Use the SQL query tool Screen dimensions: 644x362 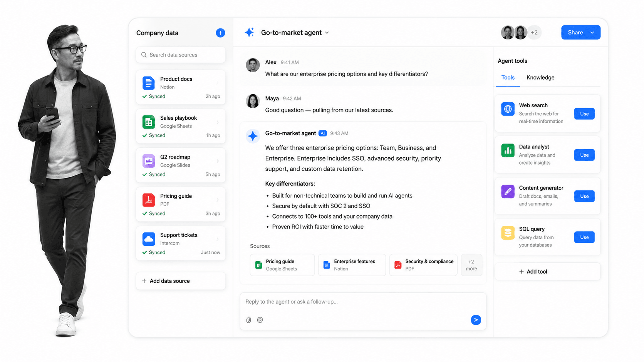click(x=584, y=237)
